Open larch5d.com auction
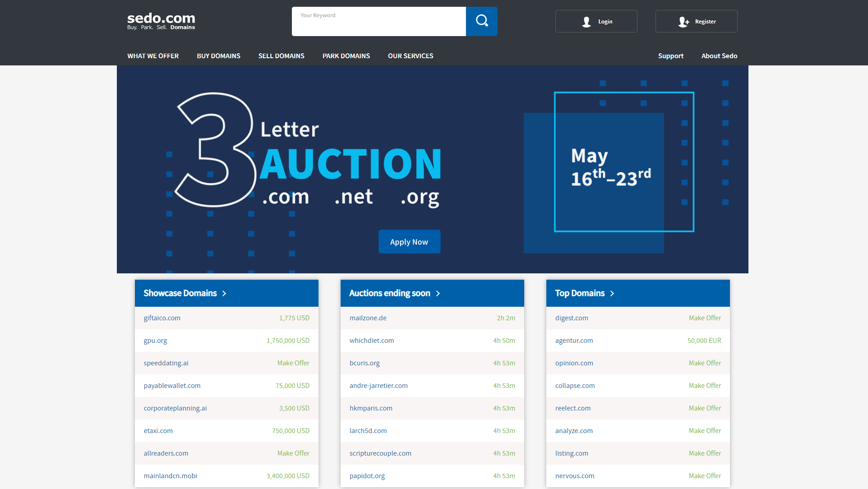868x489 pixels. (x=368, y=431)
